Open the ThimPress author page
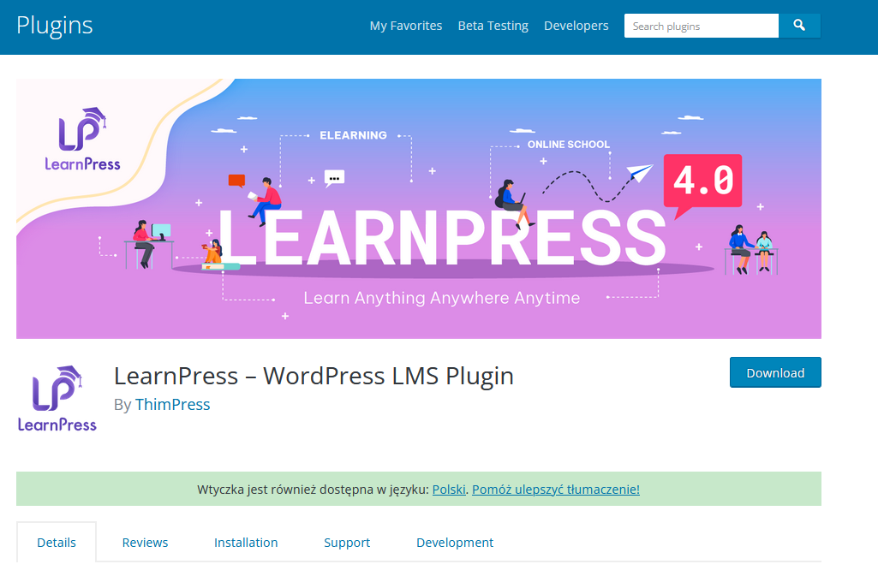Viewport: 878px width, 588px height. point(172,404)
